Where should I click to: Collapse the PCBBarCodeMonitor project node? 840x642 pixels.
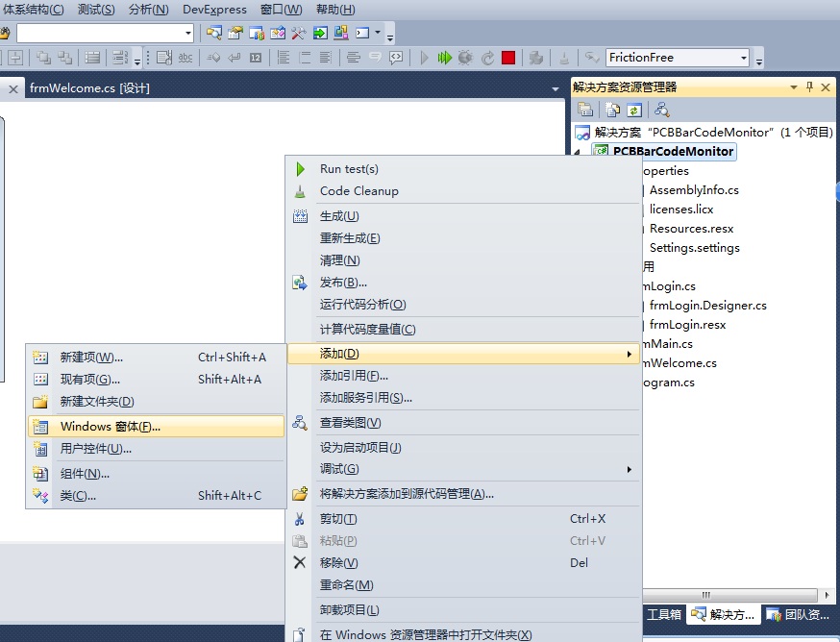(x=578, y=151)
